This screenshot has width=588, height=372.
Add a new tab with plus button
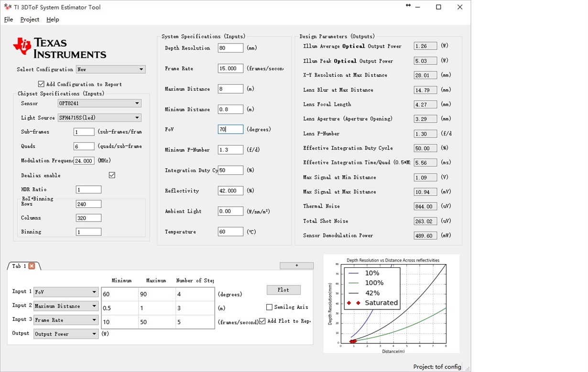[x=297, y=266]
